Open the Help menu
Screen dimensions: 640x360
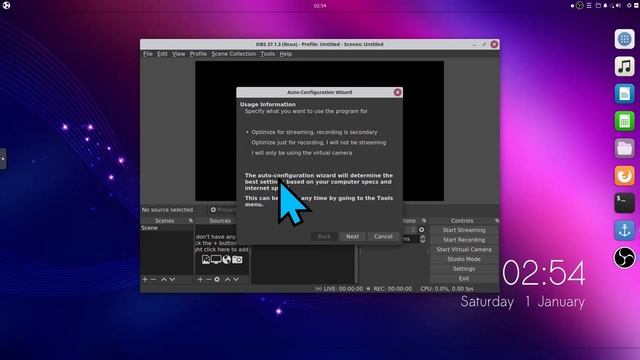pos(285,54)
